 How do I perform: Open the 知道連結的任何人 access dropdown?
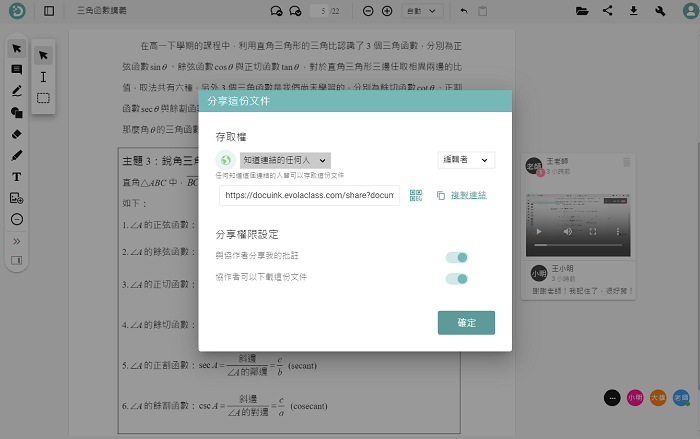tap(285, 160)
